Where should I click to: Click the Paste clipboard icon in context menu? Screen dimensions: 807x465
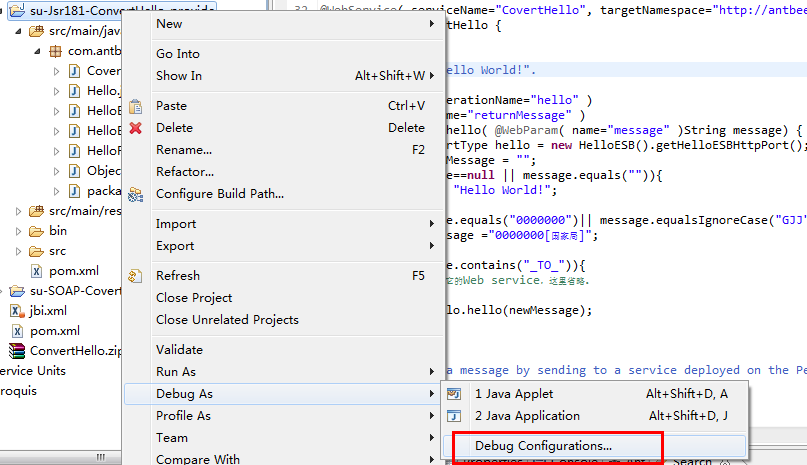136,106
